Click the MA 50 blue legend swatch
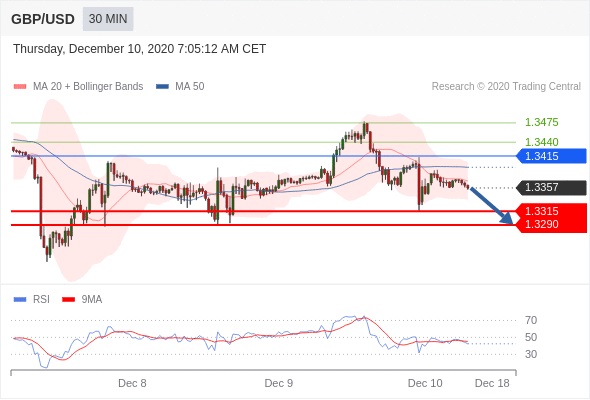This screenshot has height=400, width=590. (162, 87)
